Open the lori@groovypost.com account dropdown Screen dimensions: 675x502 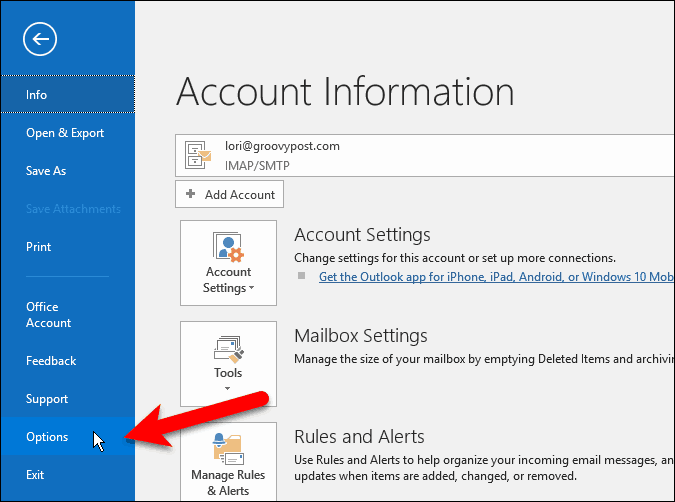(x=424, y=155)
